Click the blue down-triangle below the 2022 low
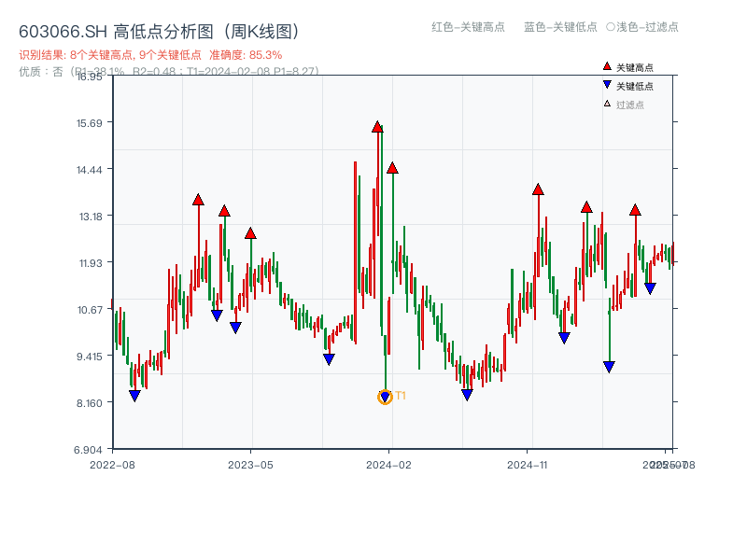747x560 pixels. [134, 396]
